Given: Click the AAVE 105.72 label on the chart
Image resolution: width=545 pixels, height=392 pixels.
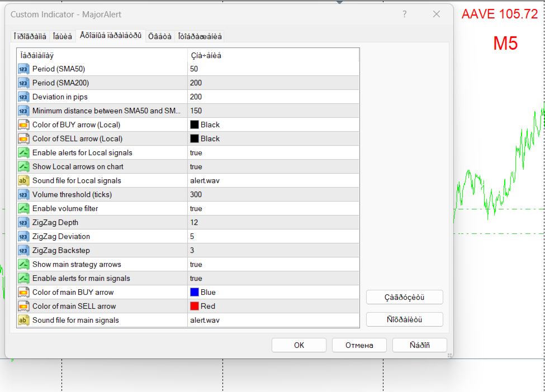Looking at the screenshot, I should point(500,14).
